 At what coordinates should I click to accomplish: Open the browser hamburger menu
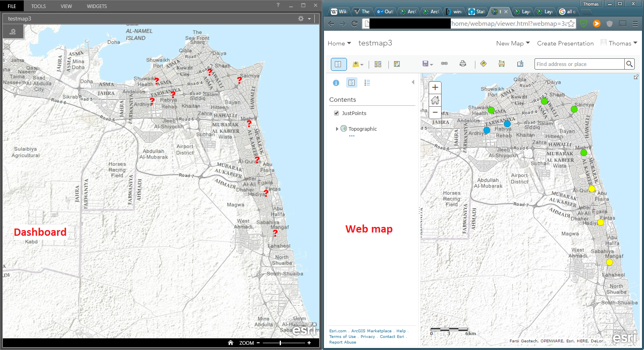(635, 24)
